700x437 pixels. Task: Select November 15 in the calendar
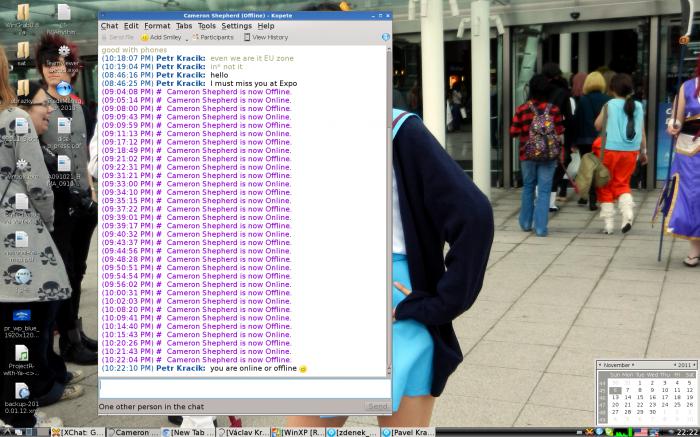point(640,397)
